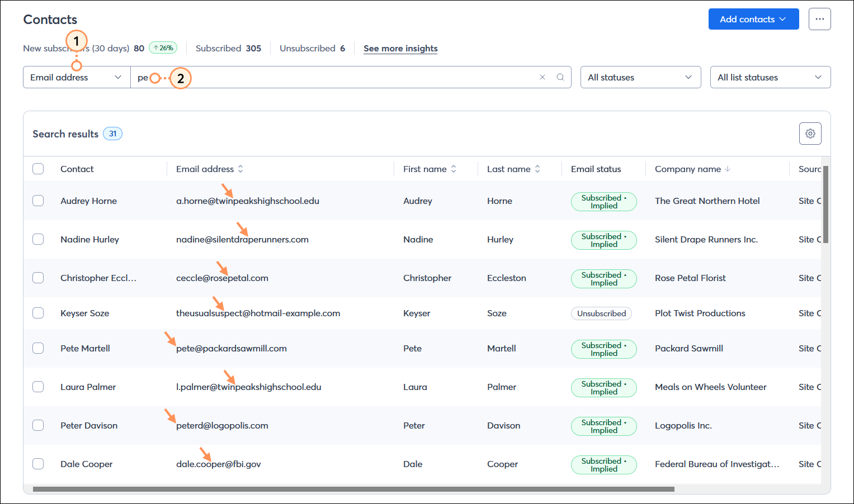Reverse the Company name sort arrow
This screenshot has width=854, height=504.
(x=727, y=169)
